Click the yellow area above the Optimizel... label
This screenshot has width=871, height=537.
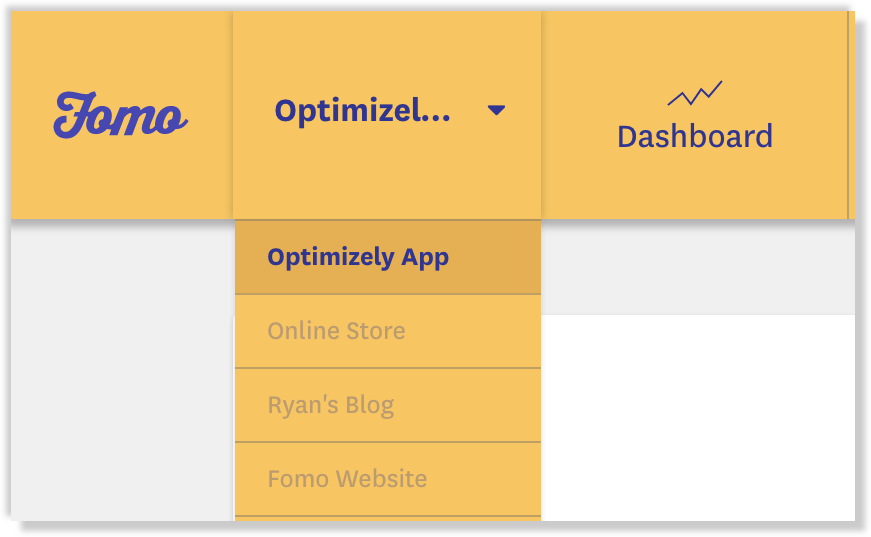pos(387,53)
